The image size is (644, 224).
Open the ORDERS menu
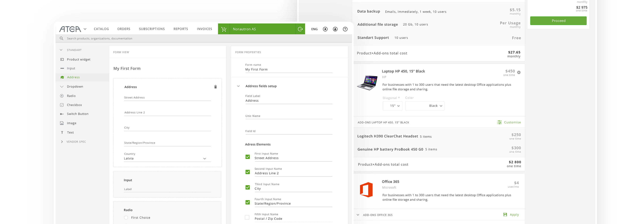(124, 29)
